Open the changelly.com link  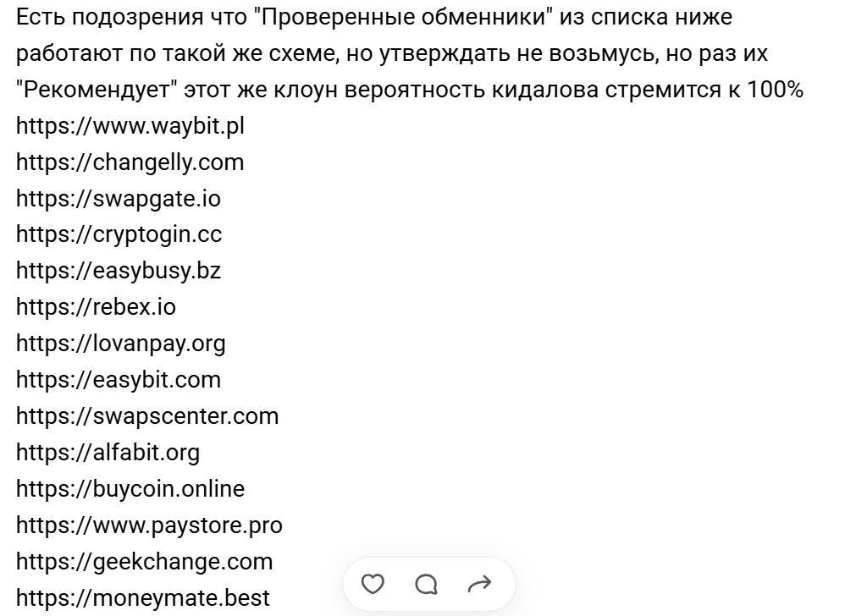tap(130, 162)
